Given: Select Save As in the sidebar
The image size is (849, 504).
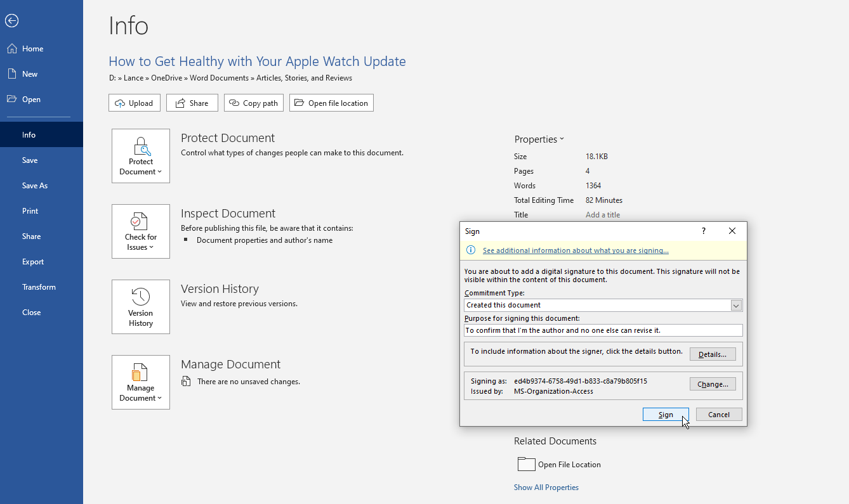Looking at the screenshot, I should tap(35, 186).
